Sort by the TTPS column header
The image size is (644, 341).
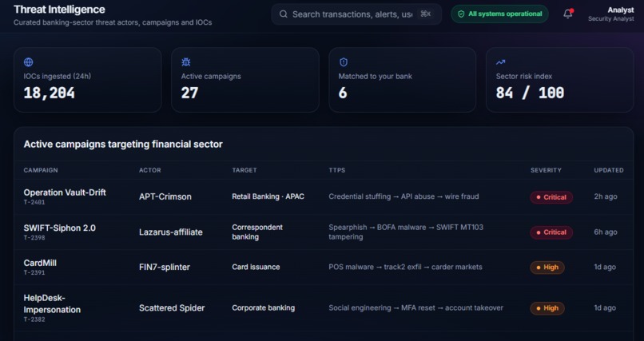pyautogui.click(x=337, y=170)
